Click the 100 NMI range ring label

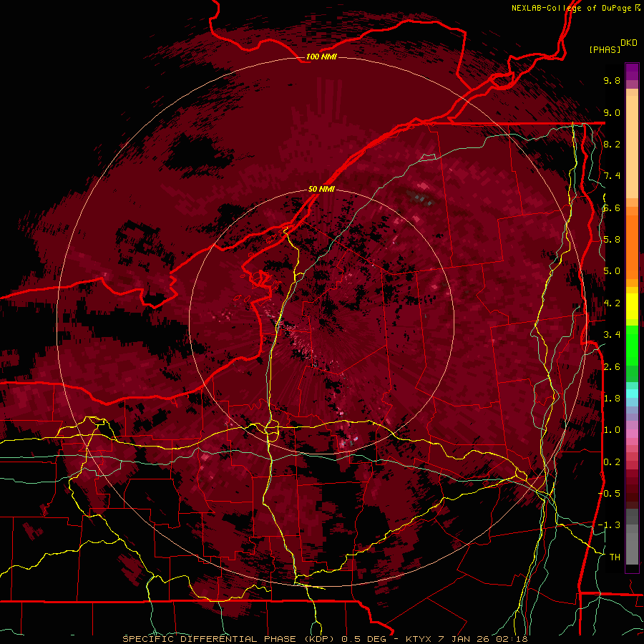(321, 57)
